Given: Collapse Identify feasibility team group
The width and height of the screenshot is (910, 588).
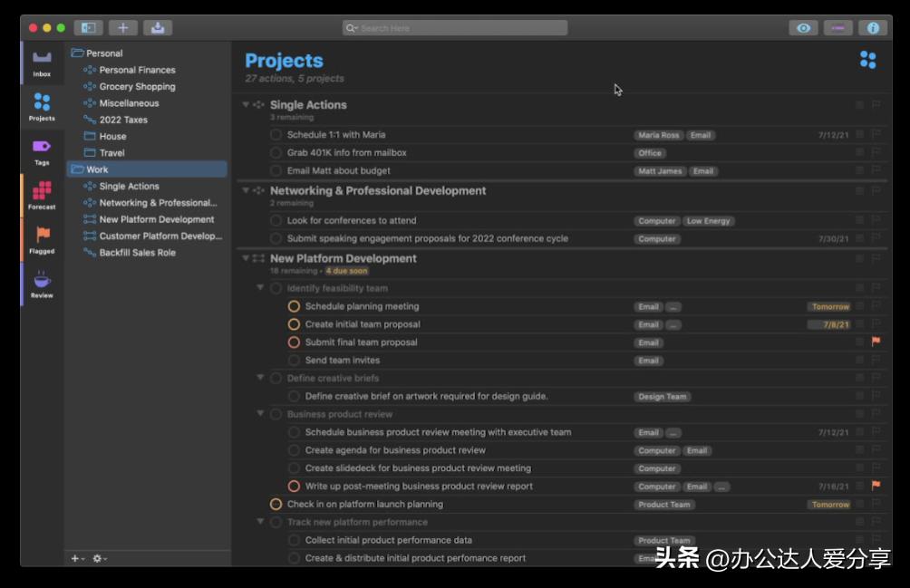Looking at the screenshot, I should [x=260, y=287].
